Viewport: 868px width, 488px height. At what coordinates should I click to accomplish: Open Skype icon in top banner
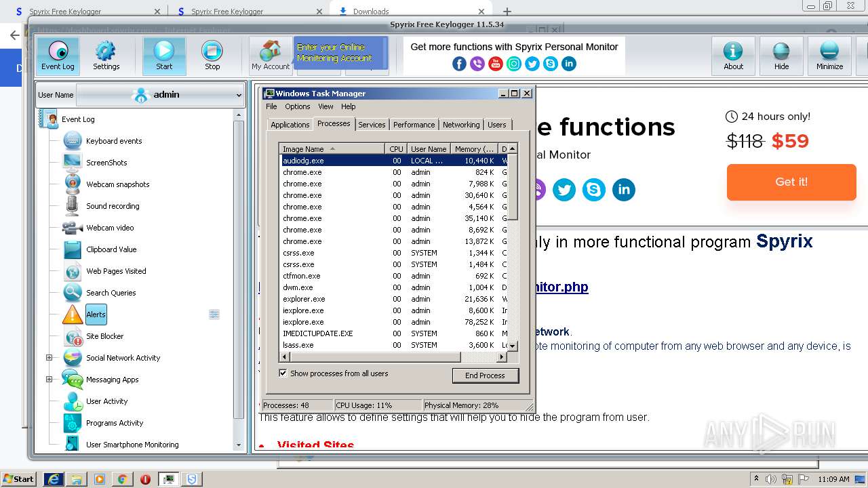coord(551,64)
